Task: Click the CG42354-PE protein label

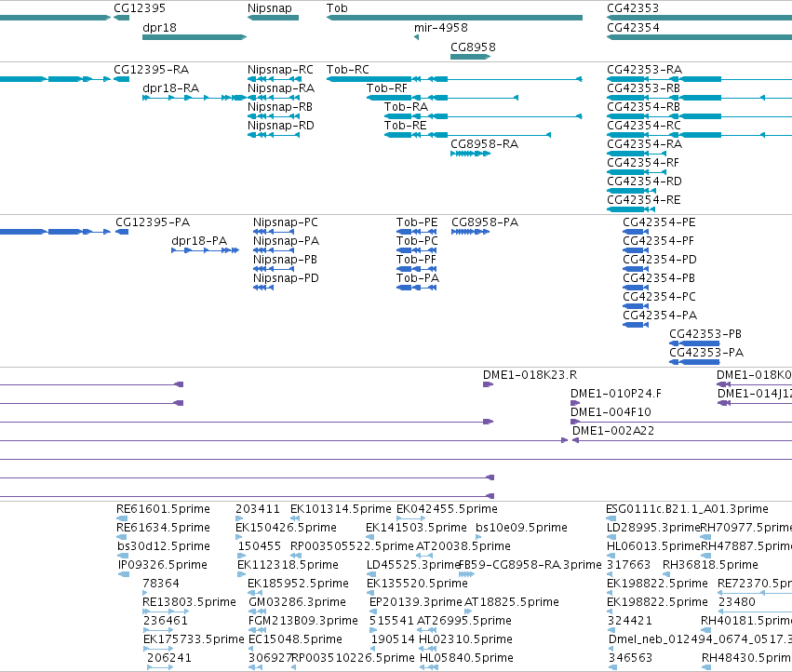Action: pyautogui.click(x=659, y=222)
